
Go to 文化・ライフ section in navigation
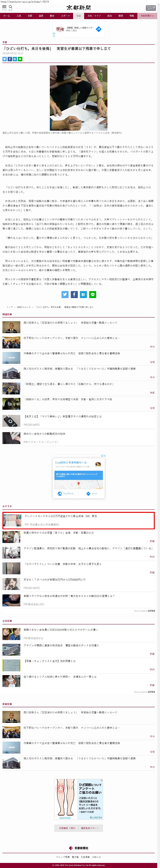[94, 16]
